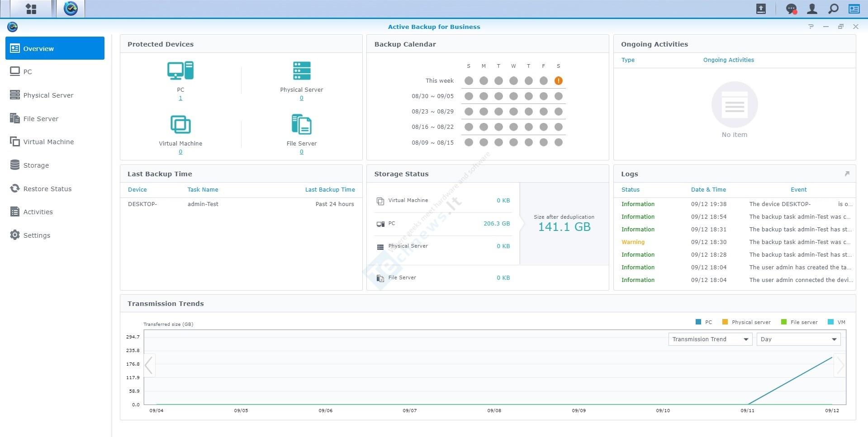Open Settings in the sidebar
Image resolution: width=868 pixels, height=437 pixels.
pos(55,235)
